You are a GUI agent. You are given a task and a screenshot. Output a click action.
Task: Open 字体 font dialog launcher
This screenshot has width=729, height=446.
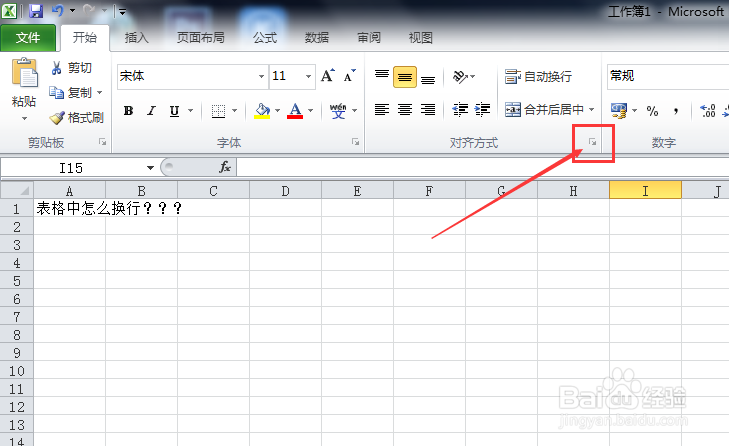pyautogui.click(x=356, y=142)
